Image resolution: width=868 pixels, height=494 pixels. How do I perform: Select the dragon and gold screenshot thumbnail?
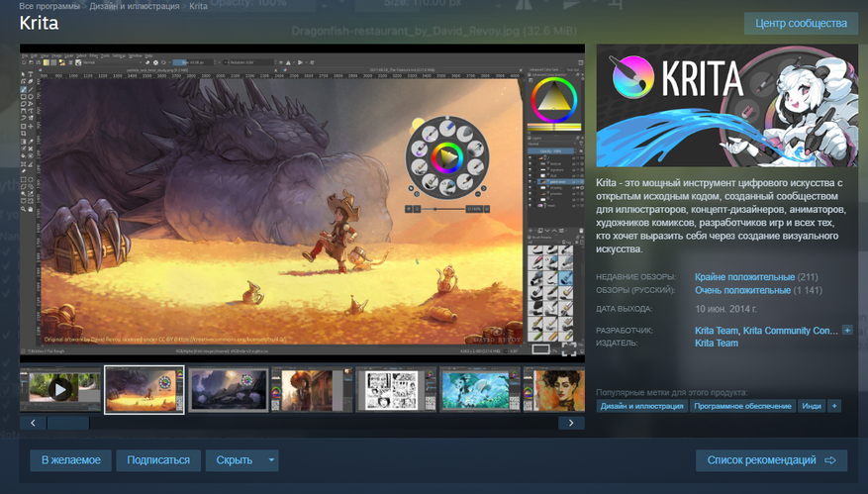[x=145, y=389]
